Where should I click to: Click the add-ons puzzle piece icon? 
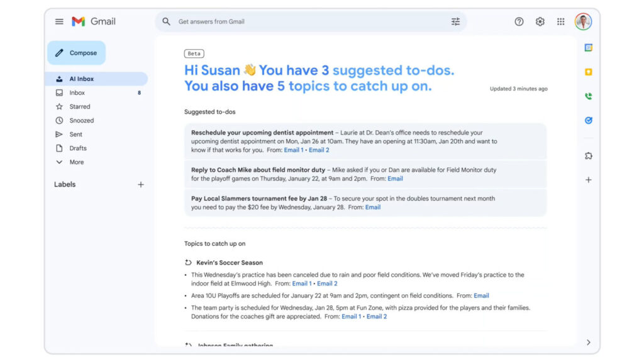[x=587, y=156]
